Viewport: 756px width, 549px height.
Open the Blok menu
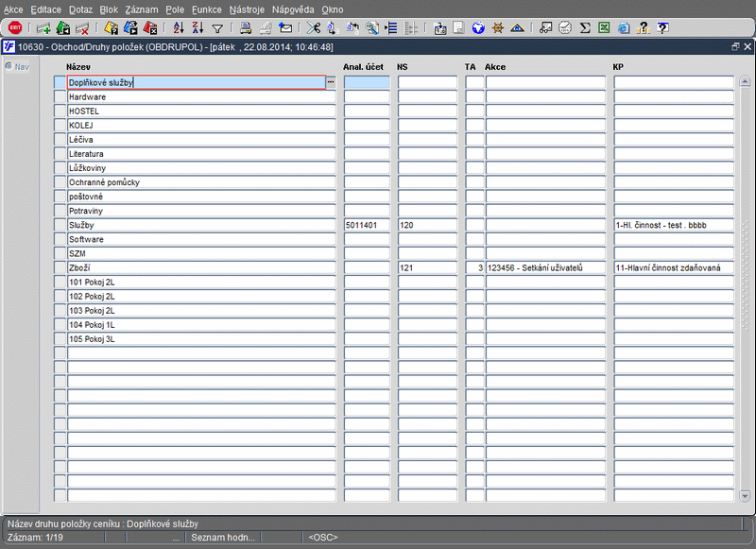click(x=109, y=9)
